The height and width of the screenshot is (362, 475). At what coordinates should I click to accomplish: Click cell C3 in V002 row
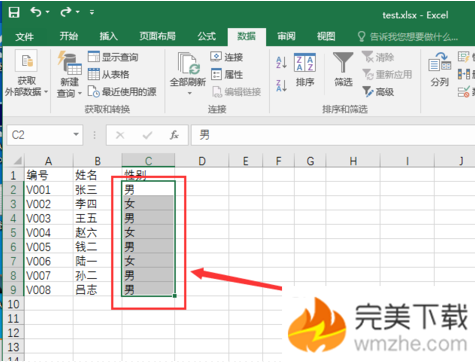(x=148, y=204)
